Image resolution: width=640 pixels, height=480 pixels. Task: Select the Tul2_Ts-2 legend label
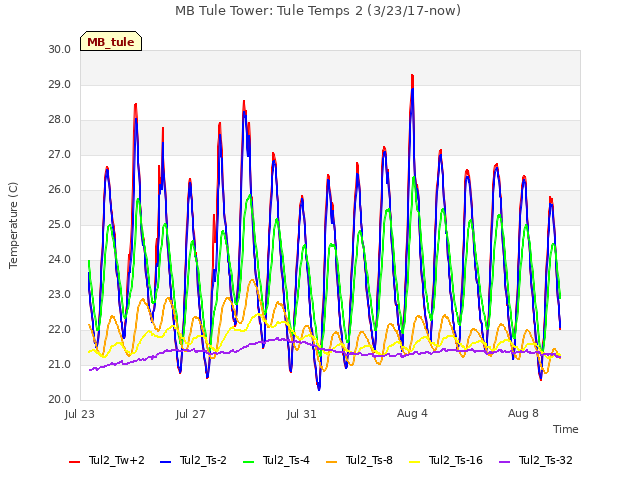[x=203, y=460]
